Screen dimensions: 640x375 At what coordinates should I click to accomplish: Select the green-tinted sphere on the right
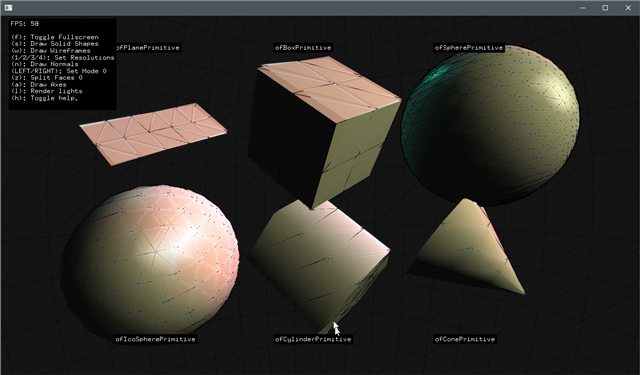pos(490,125)
